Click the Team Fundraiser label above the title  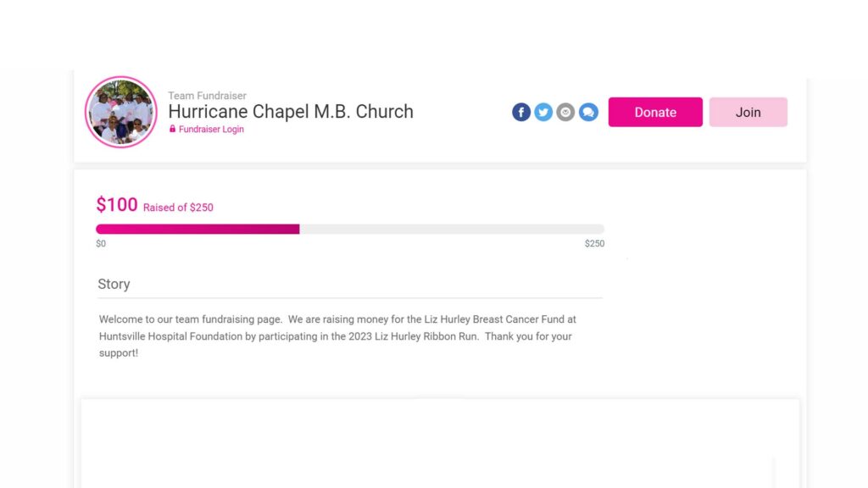coord(207,96)
